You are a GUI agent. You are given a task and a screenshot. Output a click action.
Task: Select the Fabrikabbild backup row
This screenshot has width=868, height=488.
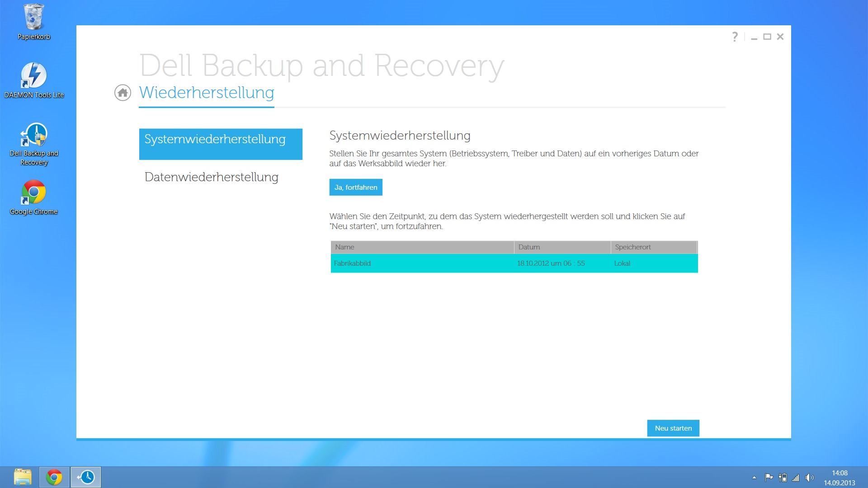click(514, 263)
